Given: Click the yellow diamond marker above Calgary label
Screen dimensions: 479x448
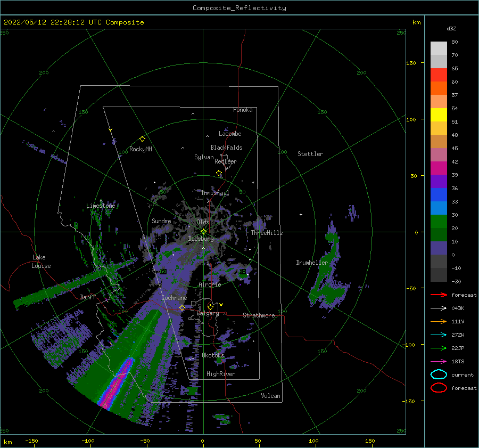Looking at the screenshot, I should pos(210,307).
